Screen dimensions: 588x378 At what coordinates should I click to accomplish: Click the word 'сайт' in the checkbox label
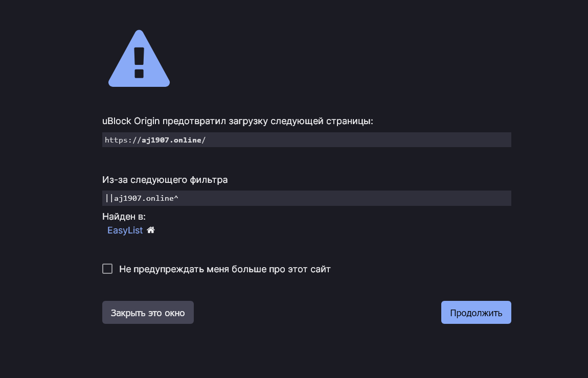[x=321, y=269]
